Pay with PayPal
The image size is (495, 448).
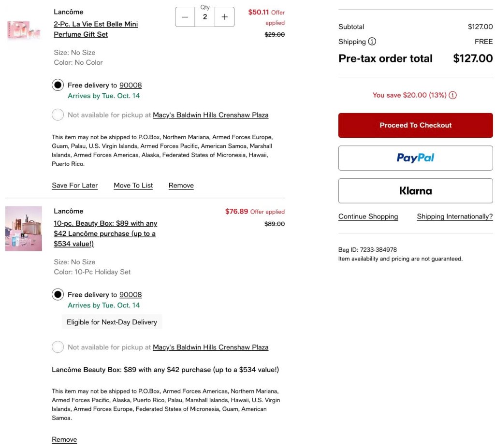(x=415, y=158)
